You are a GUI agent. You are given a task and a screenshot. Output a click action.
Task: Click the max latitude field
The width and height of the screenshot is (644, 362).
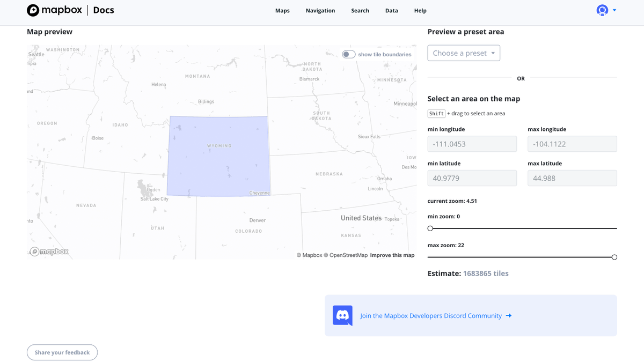572,178
